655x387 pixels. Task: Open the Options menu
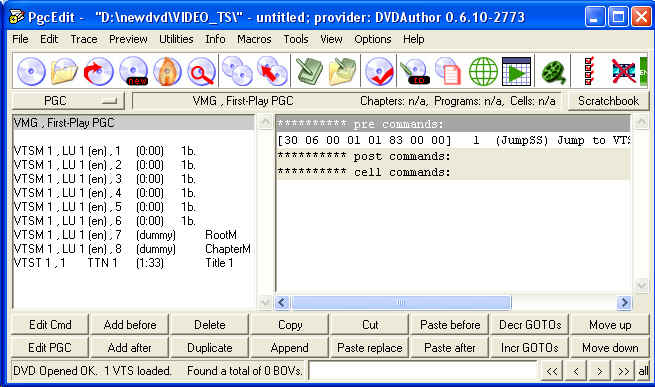(373, 39)
